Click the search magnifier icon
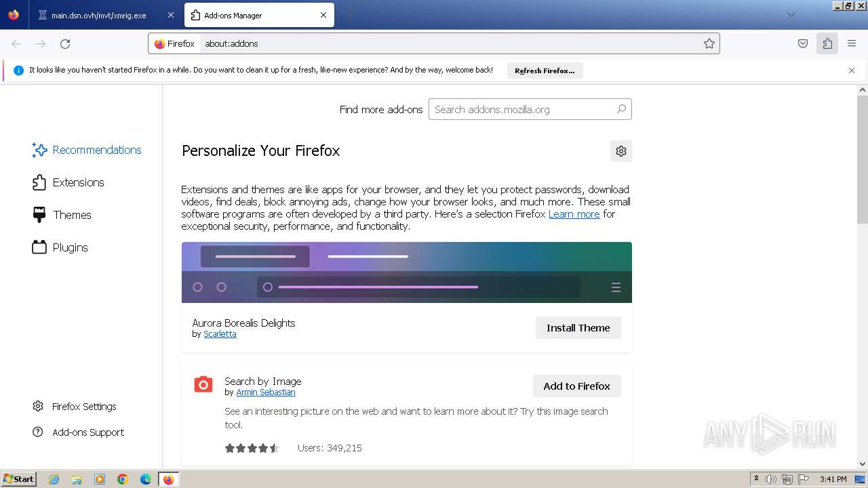This screenshot has width=868, height=488. coord(621,108)
